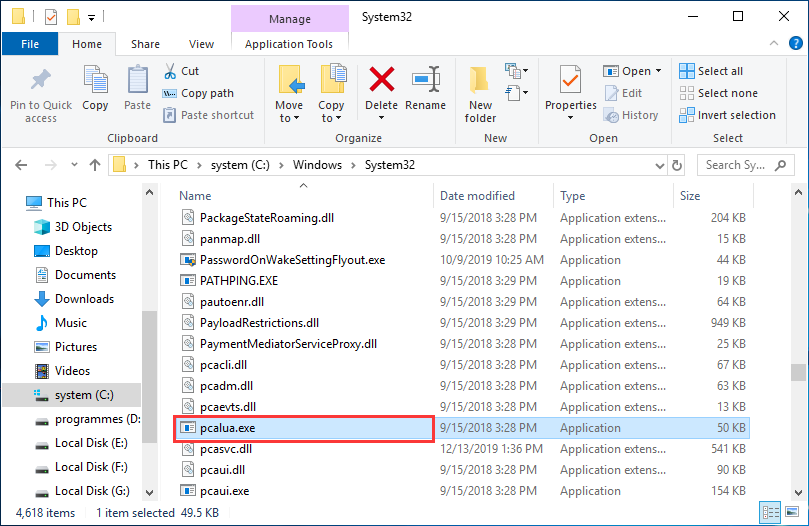Click the Copy ribbon icon
809x526 pixels.
(95, 79)
